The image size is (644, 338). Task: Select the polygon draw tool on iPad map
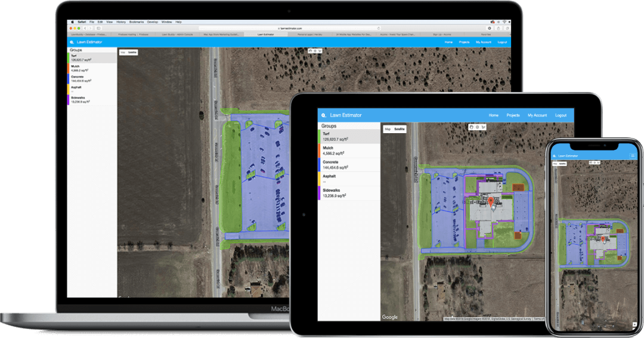pos(484,127)
